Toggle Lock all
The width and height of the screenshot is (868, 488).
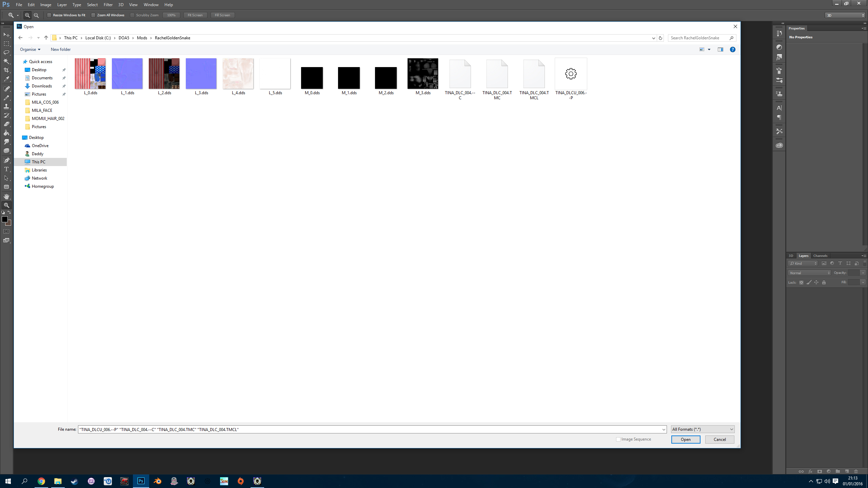(x=824, y=282)
